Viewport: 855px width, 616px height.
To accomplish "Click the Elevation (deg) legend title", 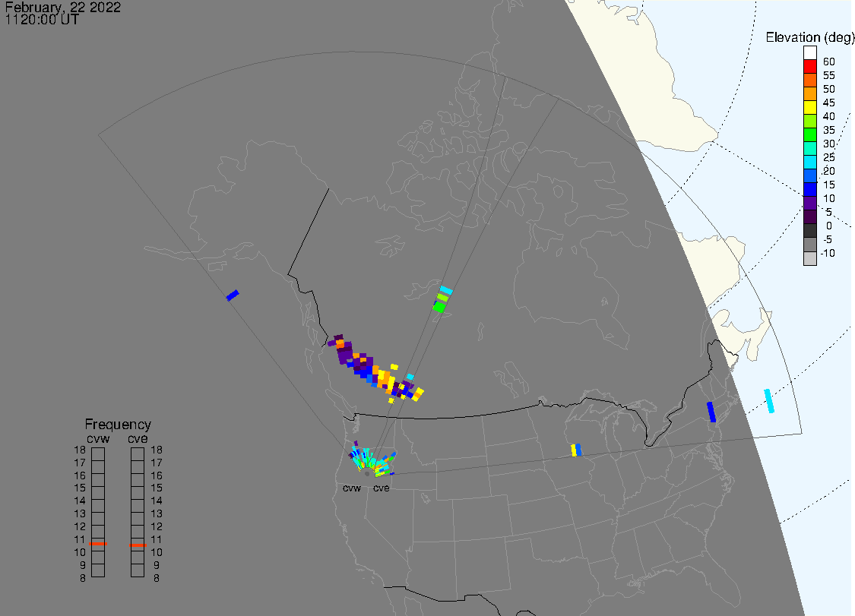I will click(x=809, y=37).
